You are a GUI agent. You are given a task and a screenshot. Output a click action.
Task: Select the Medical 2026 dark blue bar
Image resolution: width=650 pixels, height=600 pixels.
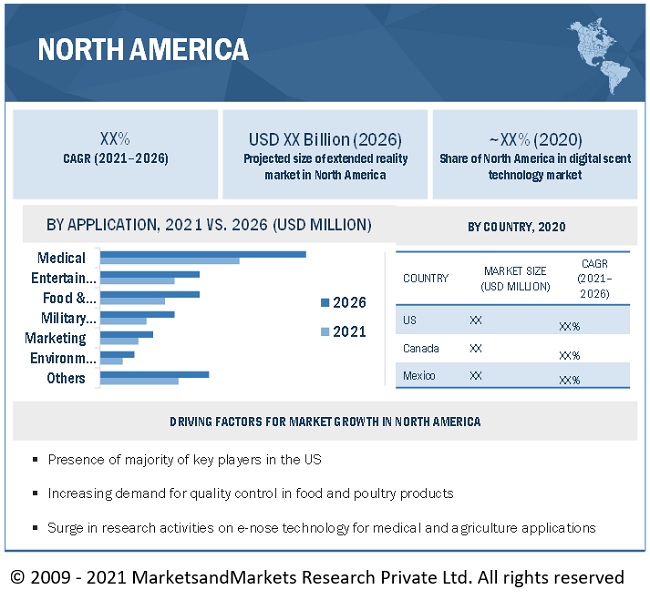(203, 254)
